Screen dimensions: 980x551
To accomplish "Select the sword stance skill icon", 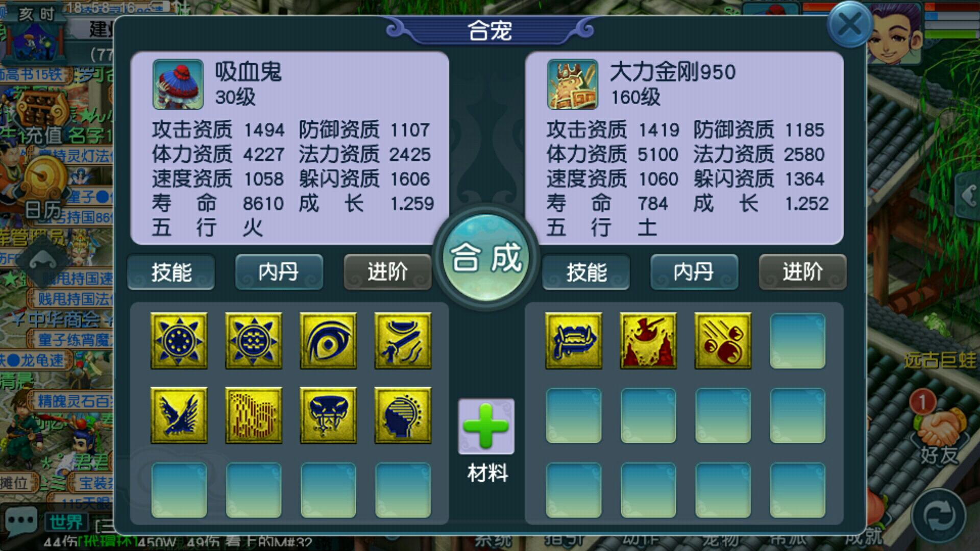I will click(402, 341).
